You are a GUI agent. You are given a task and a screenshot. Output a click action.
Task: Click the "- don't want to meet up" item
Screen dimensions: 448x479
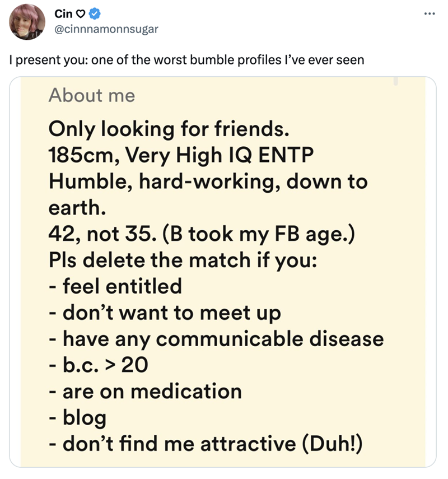point(165,313)
